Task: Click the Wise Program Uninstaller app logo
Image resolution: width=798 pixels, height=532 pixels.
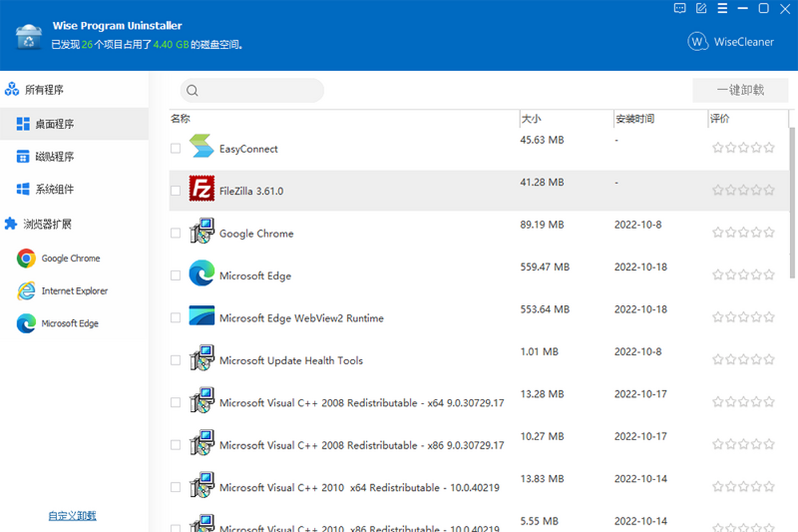Action: 29,37
